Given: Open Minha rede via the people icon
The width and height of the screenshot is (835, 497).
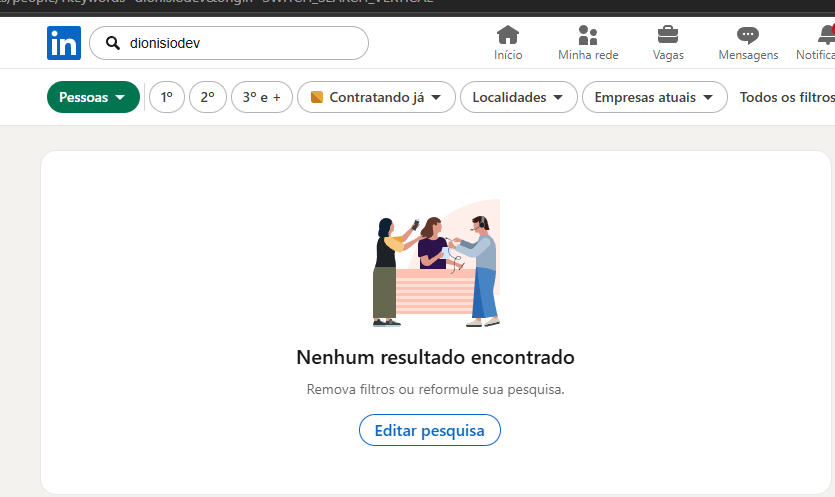Looking at the screenshot, I should 588,35.
